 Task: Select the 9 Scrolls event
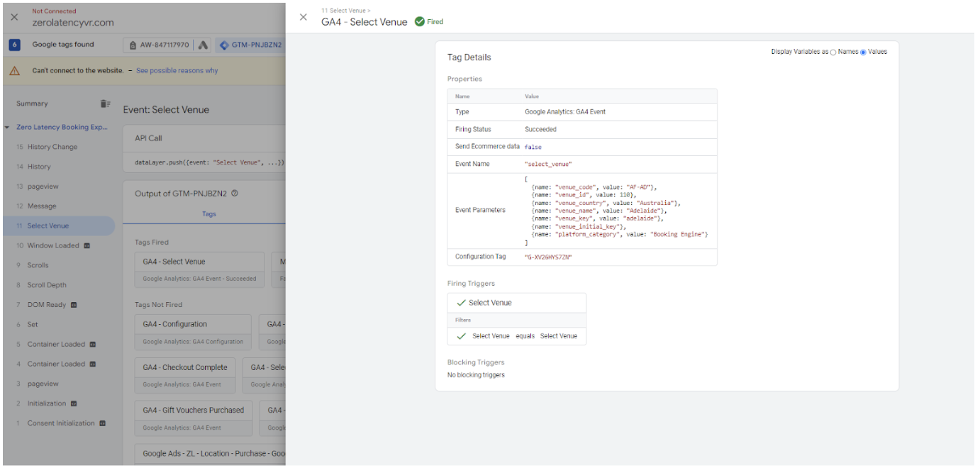pyautogui.click(x=37, y=264)
